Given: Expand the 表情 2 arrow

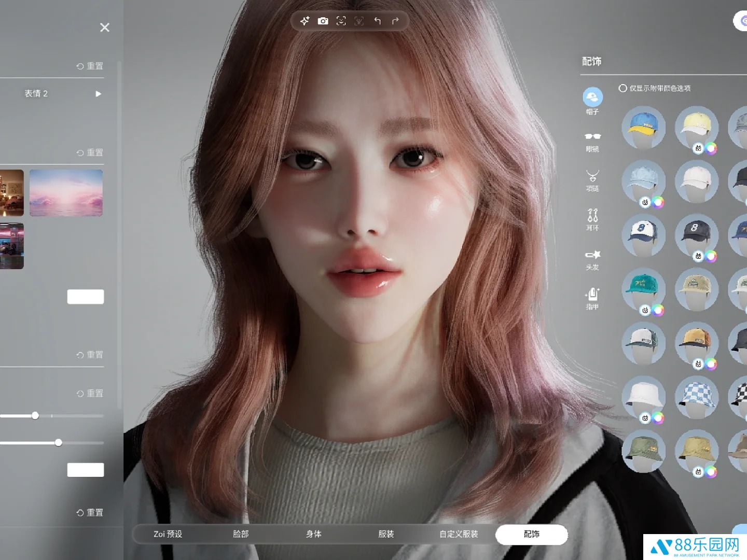Looking at the screenshot, I should click(x=98, y=94).
